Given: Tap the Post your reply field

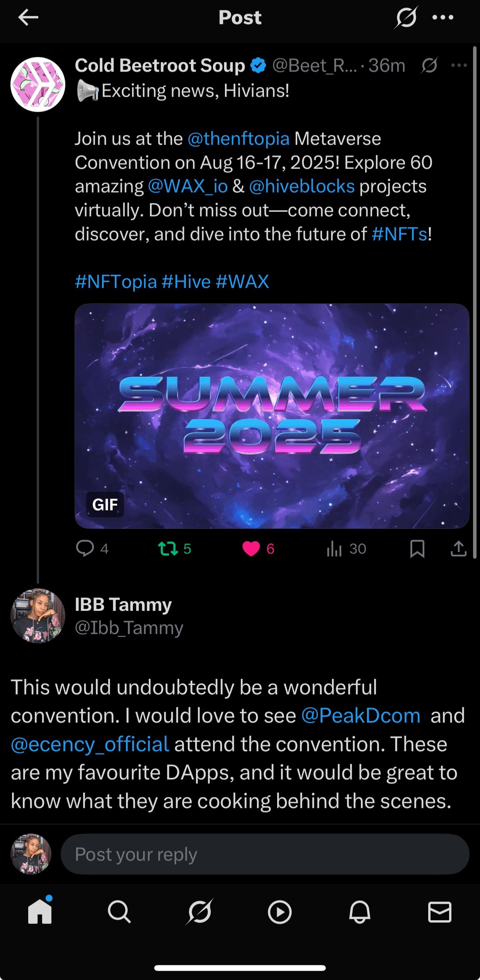Looking at the screenshot, I should (265, 854).
